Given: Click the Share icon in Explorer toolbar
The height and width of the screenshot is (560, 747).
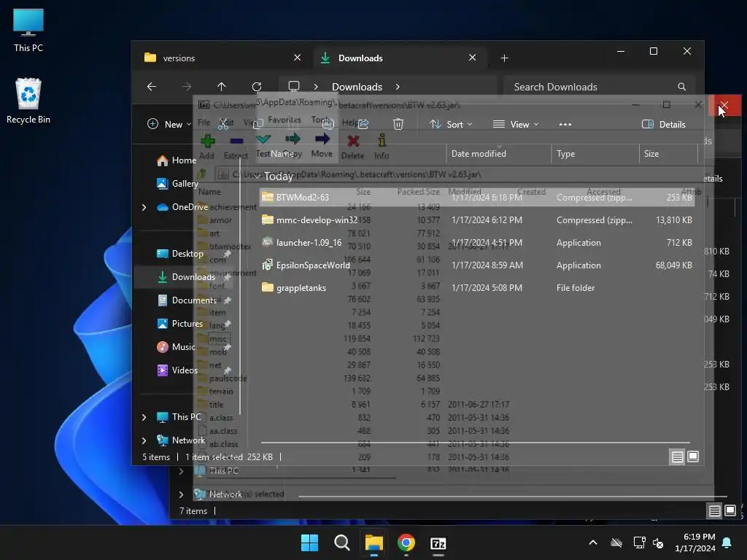Looking at the screenshot, I should 363,124.
